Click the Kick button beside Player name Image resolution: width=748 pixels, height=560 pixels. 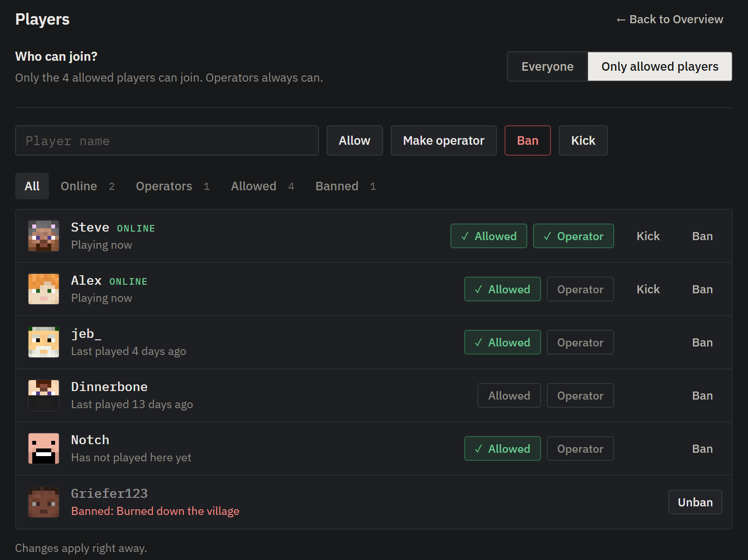583,140
